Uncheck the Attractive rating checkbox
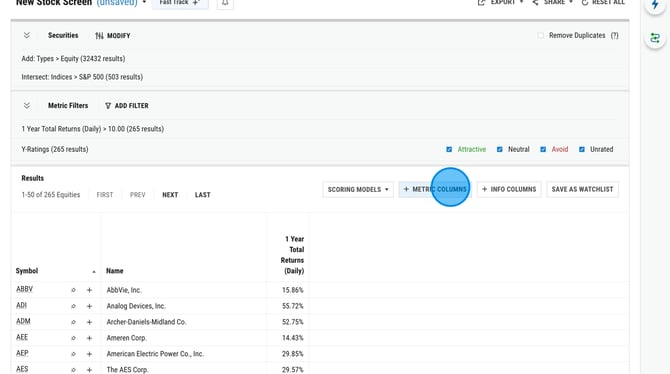 point(449,149)
